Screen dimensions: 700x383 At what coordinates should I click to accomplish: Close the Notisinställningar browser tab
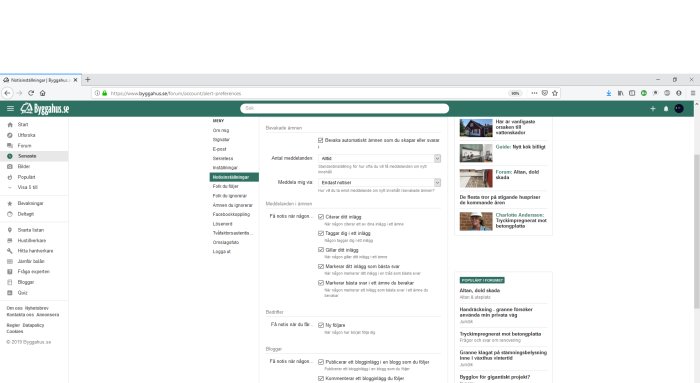click(75, 80)
